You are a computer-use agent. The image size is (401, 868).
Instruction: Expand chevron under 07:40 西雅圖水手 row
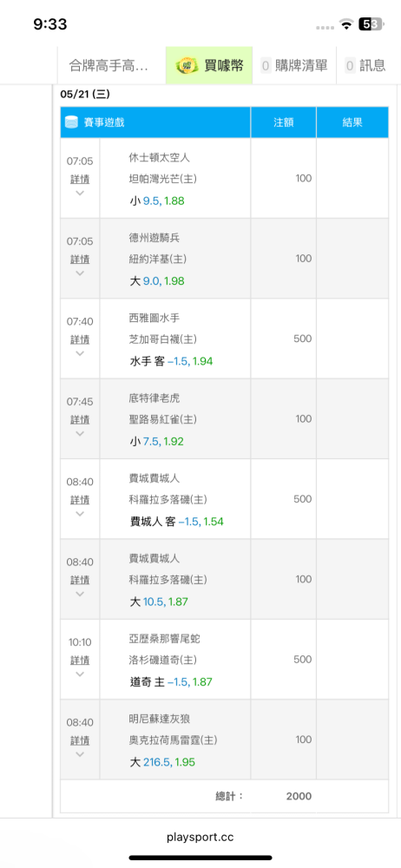80,353
